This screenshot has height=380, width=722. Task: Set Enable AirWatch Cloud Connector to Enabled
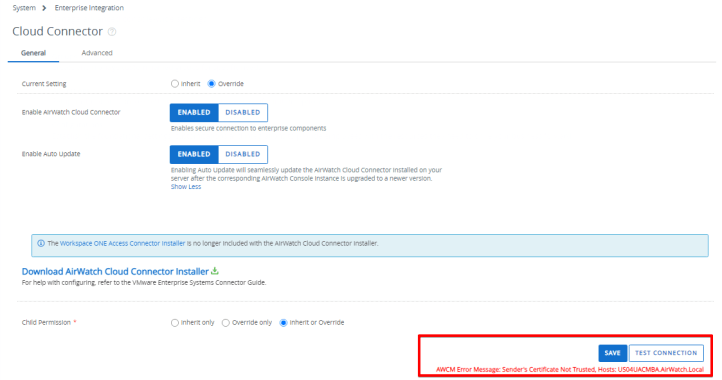click(x=194, y=112)
